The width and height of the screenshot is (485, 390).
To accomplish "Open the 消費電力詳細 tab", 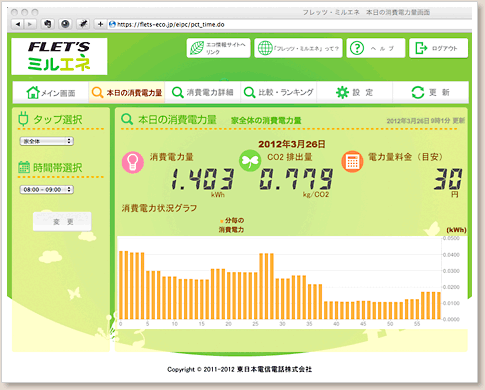I will [203, 92].
